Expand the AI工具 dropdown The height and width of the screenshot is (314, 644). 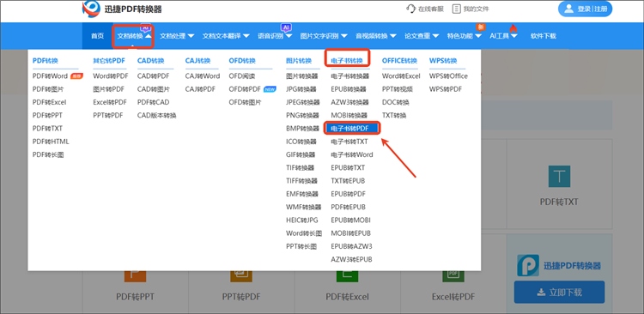click(503, 36)
